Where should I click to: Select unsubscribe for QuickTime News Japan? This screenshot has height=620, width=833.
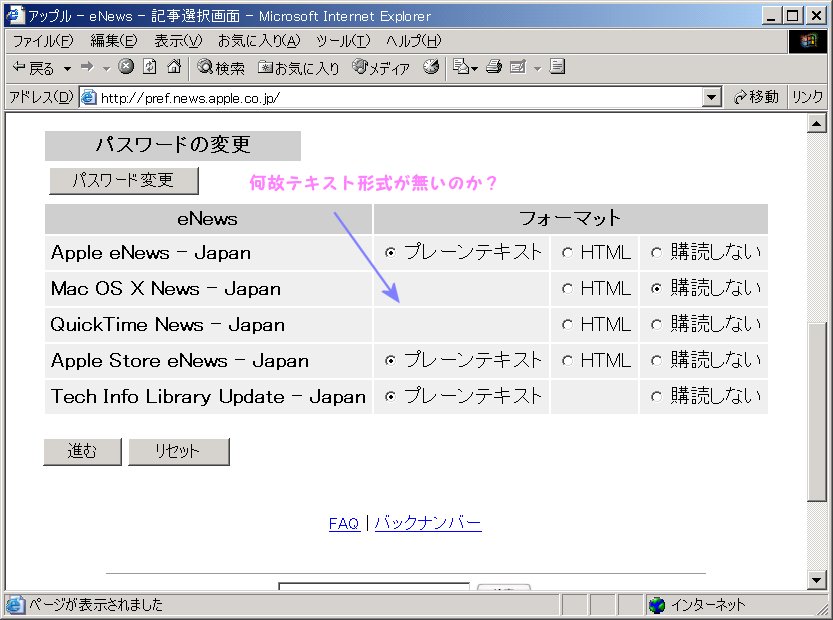click(657, 325)
